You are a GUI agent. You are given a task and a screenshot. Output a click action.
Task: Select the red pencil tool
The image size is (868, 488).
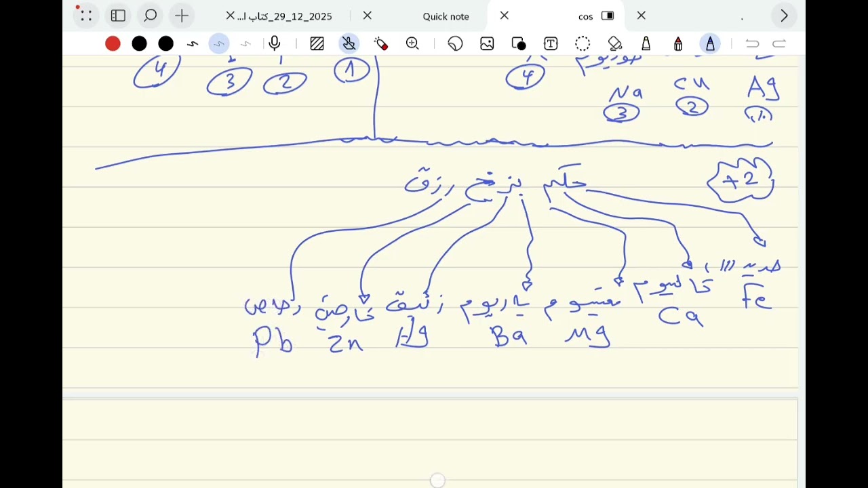tap(678, 44)
